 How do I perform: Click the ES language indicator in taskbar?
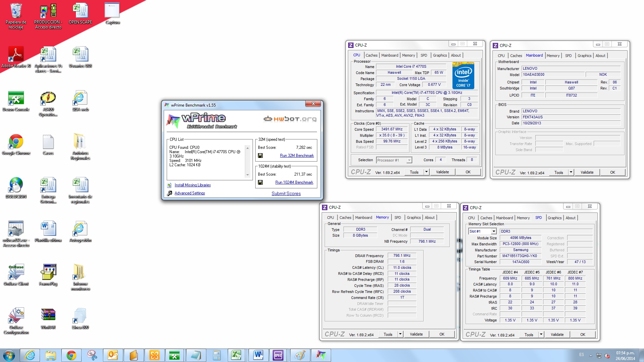[x=581, y=355]
